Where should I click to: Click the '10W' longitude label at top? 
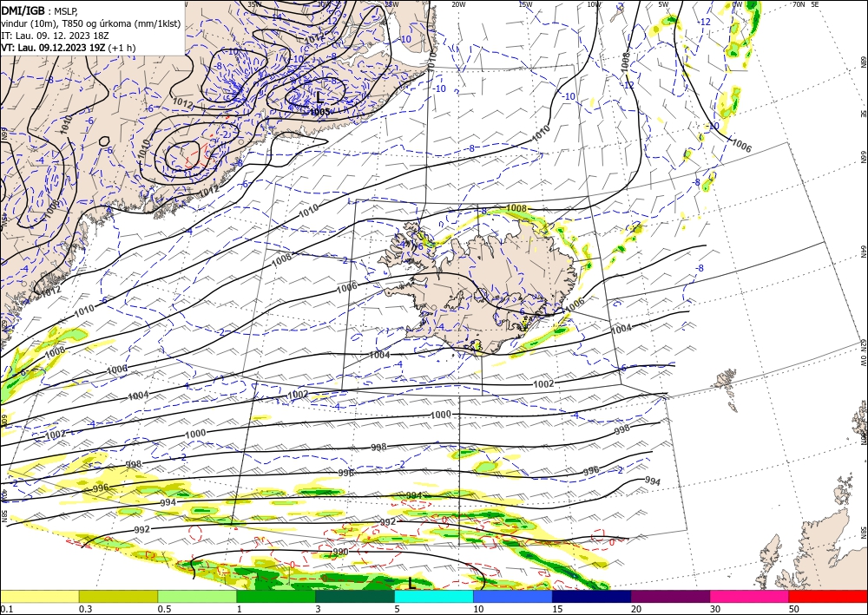(595, 4)
